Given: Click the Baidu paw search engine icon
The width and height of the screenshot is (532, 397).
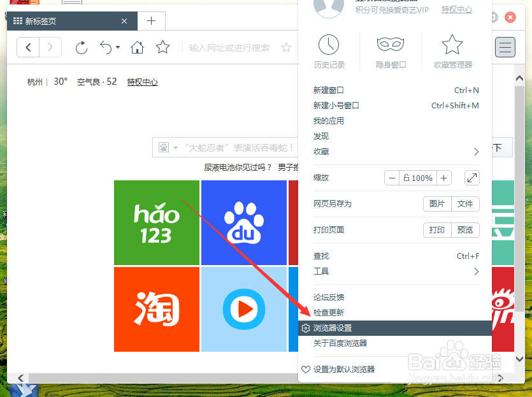Looking at the screenshot, I should pyautogui.click(x=164, y=148).
